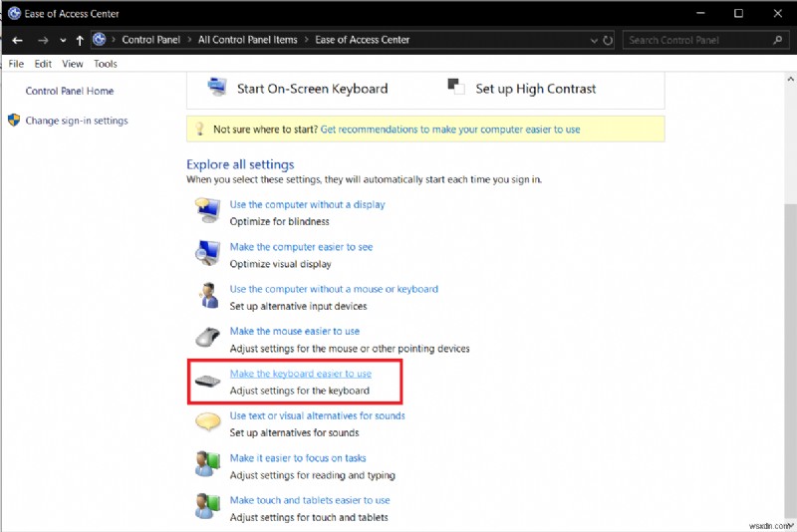Open the File menu
The image size is (797, 532).
[16, 64]
